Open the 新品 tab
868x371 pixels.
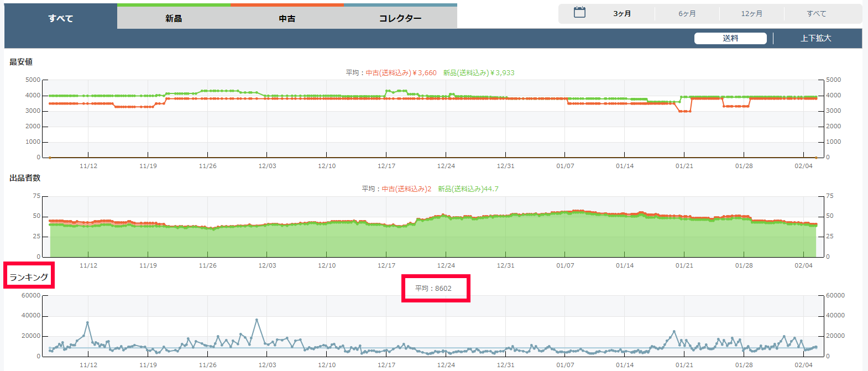(x=174, y=18)
